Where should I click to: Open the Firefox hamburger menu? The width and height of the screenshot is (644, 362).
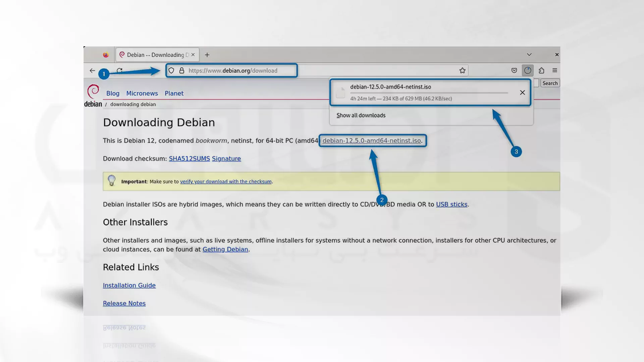[x=555, y=70]
